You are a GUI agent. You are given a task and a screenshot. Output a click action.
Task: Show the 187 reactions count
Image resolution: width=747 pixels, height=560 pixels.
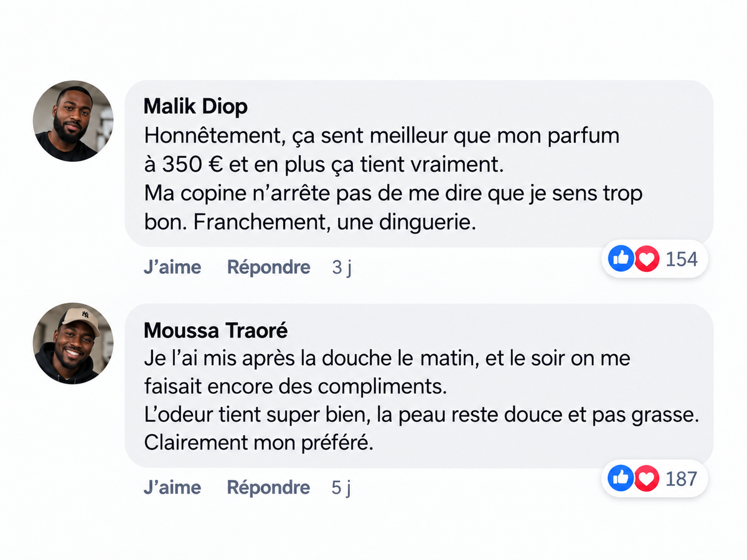[682, 478]
